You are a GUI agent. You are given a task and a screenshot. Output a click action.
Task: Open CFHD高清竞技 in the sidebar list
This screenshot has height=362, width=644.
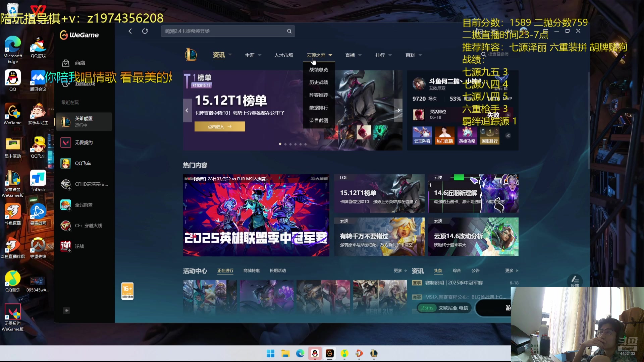click(84, 184)
